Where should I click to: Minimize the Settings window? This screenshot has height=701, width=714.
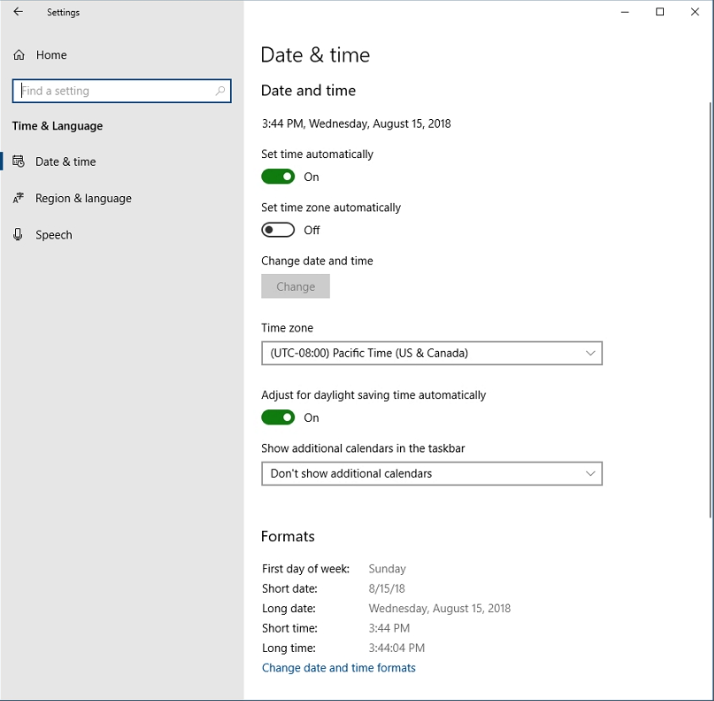click(x=625, y=12)
